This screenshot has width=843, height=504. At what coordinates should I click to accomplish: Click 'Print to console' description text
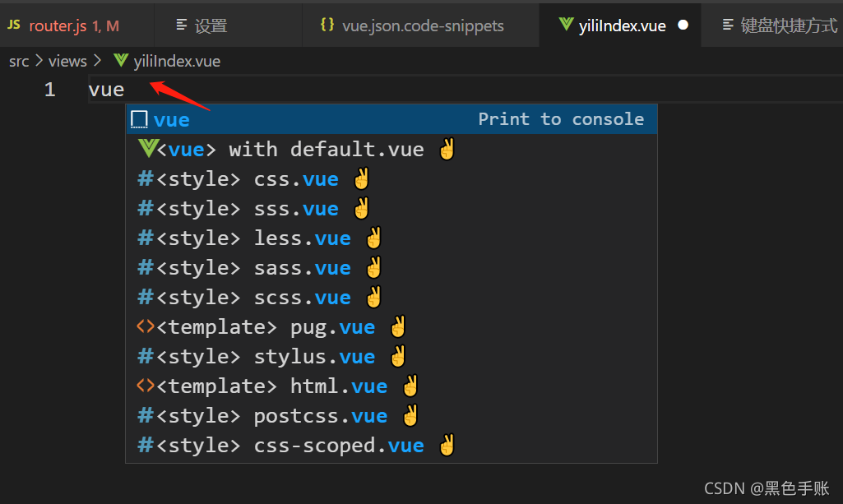pos(561,118)
